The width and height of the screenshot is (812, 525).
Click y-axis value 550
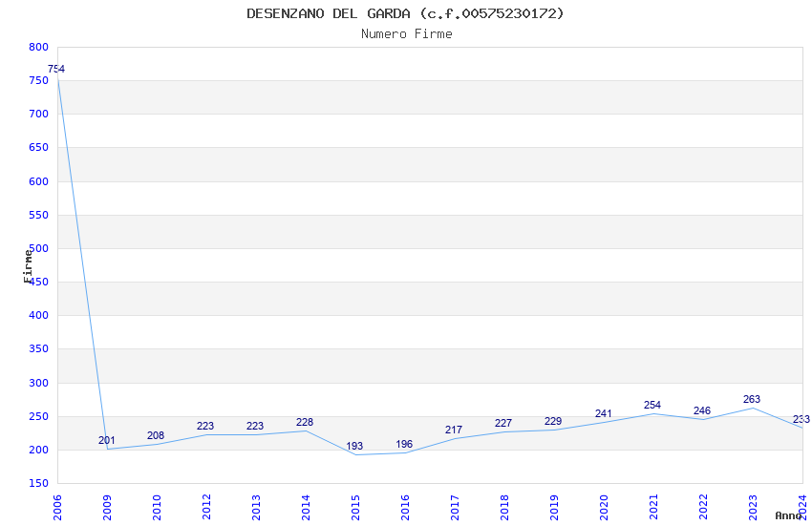[39, 215]
